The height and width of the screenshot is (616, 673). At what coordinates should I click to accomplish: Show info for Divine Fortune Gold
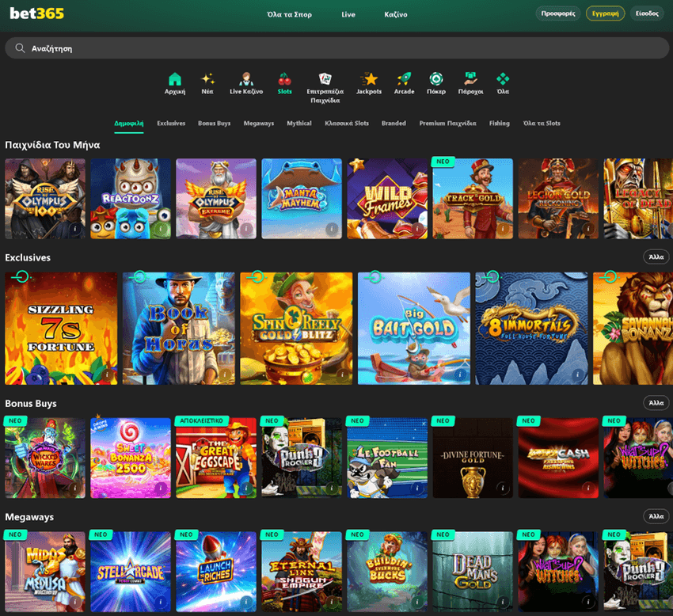[x=503, y=488]
